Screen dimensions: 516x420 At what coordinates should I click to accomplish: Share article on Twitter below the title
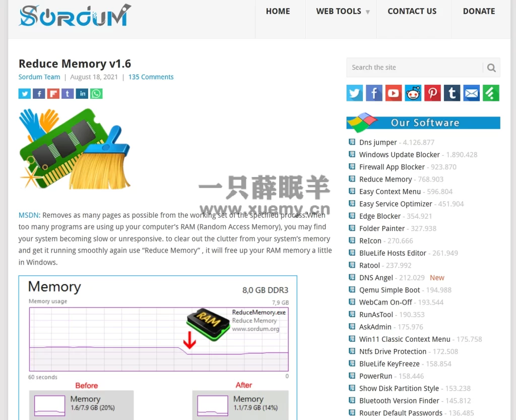click(25, 94)
